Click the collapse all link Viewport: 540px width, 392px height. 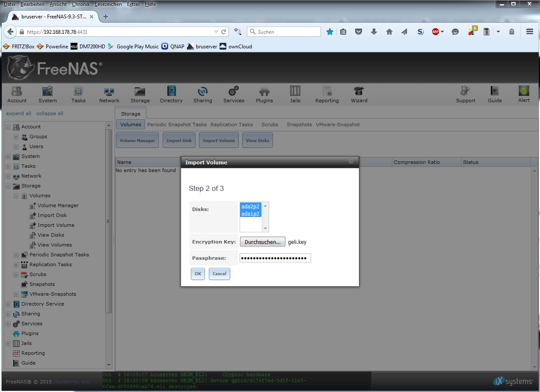click(50, 113)
